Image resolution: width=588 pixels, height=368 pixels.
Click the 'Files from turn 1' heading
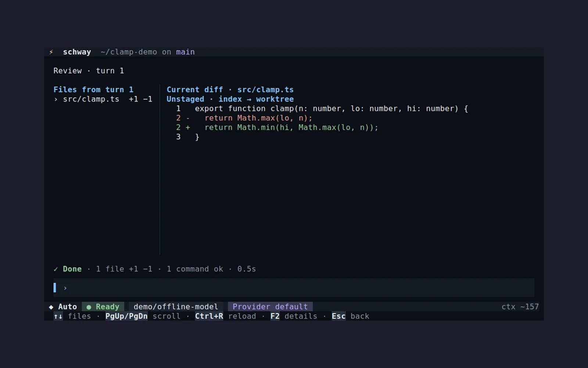tap(93, 89)
